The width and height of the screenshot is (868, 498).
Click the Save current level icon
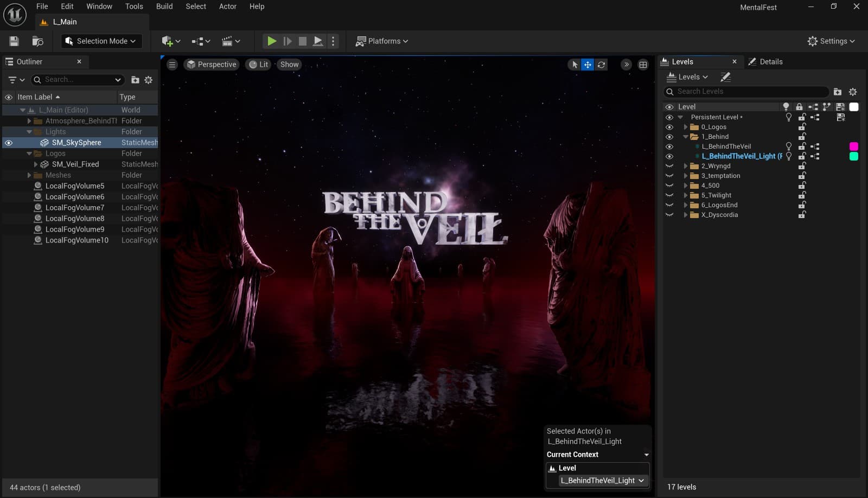[x=14, y=41]
